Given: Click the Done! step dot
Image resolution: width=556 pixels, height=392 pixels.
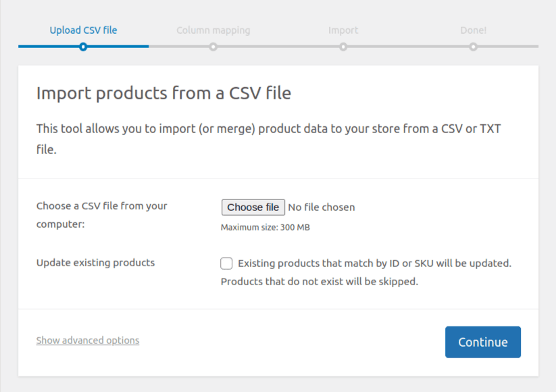Looking at the screenshot, I should tap(473, 47).
